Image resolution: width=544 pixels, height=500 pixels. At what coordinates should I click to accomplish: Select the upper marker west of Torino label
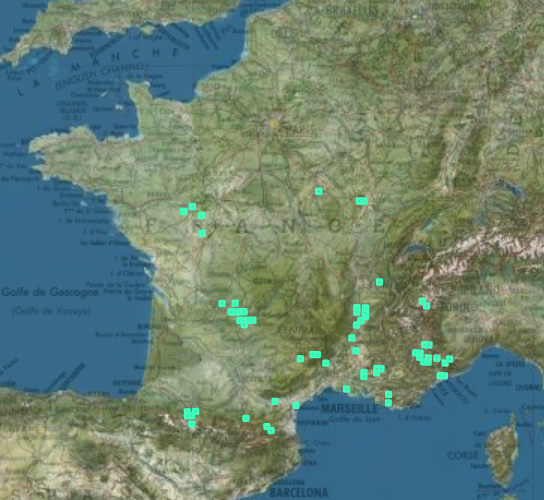(422, 301)
